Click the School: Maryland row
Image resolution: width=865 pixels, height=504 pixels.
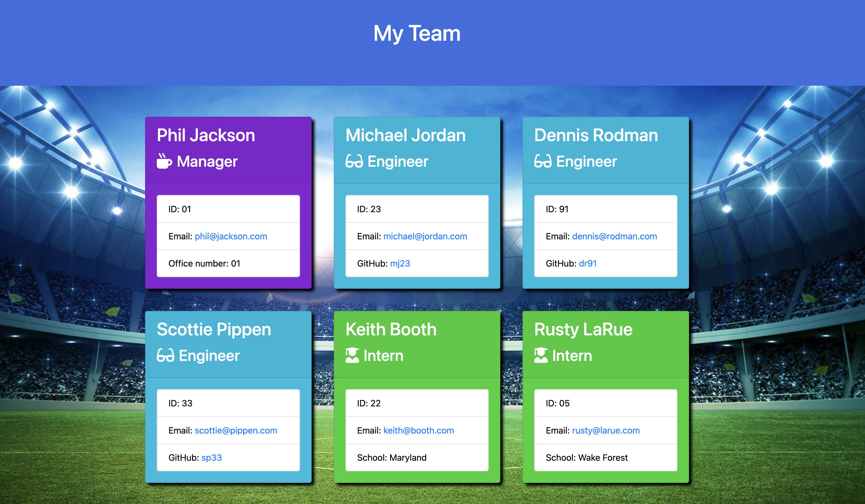coord(392,458)
